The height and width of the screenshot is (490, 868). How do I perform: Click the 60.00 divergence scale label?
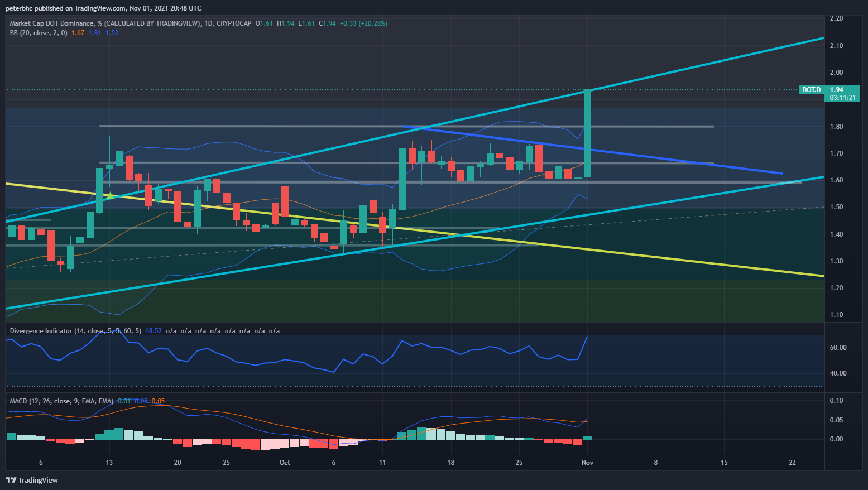pos(838,348)
